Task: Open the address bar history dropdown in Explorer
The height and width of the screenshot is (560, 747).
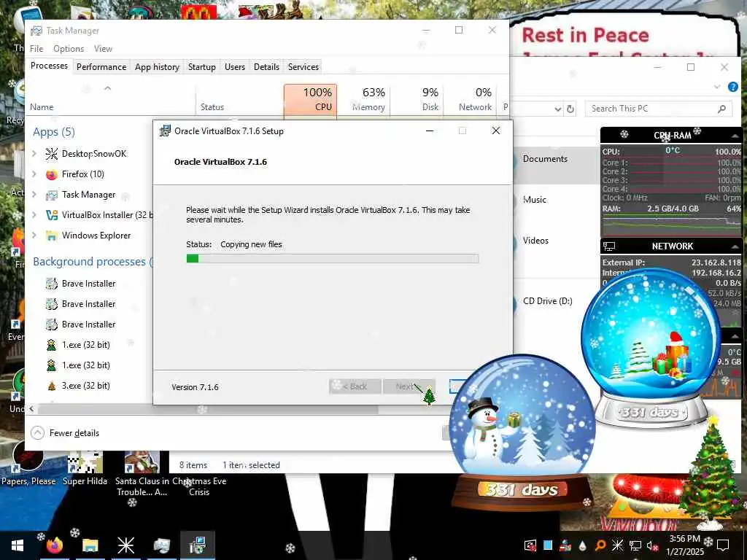Action: pos(557,109)
